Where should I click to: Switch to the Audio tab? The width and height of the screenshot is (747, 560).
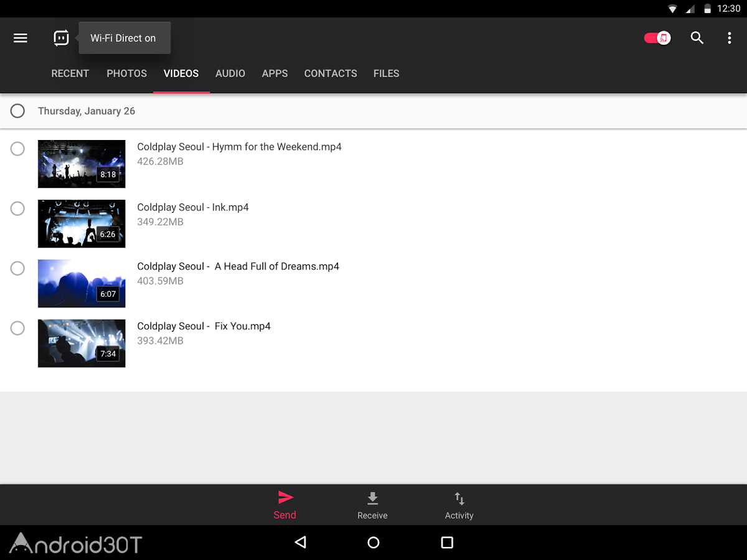230,73
